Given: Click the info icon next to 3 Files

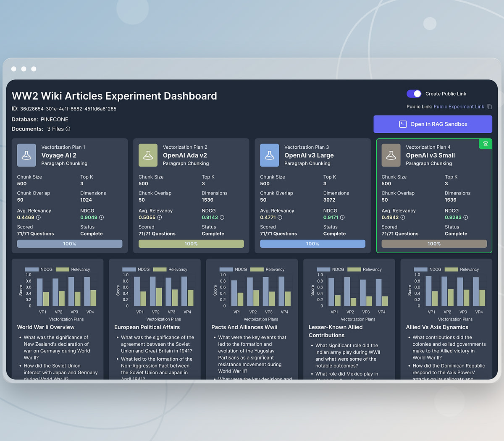Looking at the screenshot, I should [x=68, y=129].
